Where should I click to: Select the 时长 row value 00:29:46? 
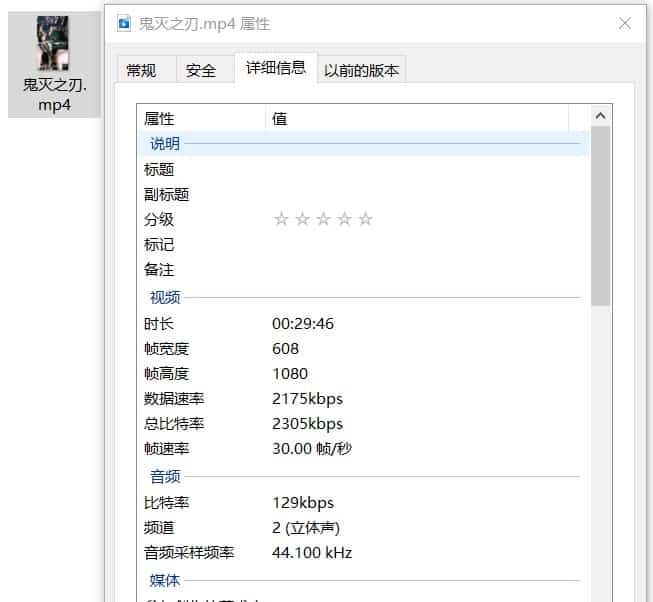tap(303, 323)
